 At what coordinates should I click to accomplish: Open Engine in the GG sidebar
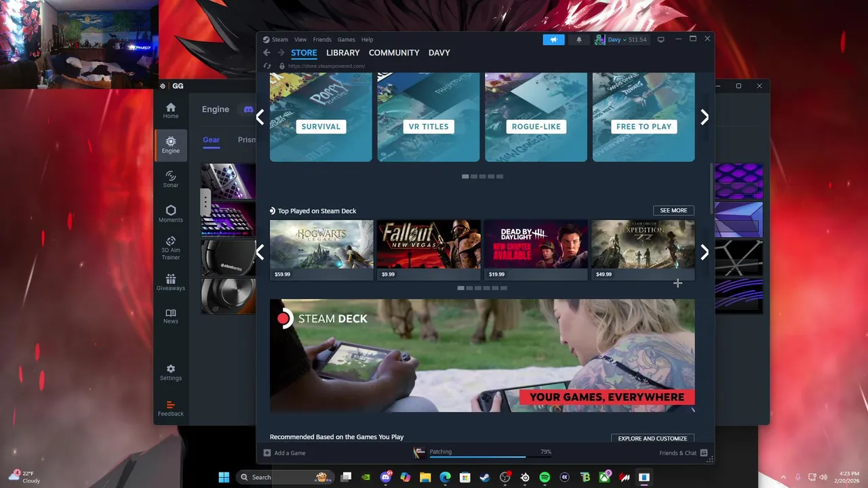tap(171, 144)
